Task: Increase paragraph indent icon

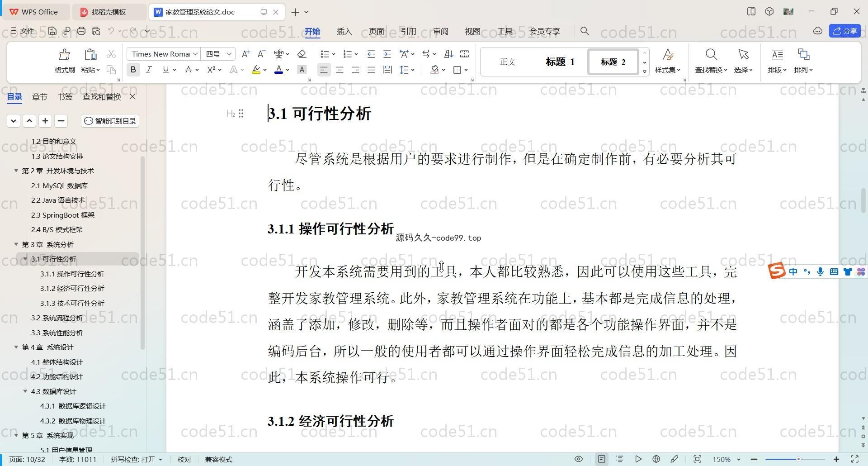Action: (x=387, y=54)
